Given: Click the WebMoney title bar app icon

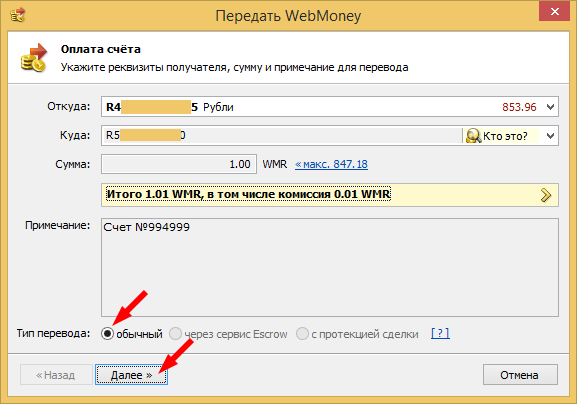Looking at the screenshot, I should 17,15.
